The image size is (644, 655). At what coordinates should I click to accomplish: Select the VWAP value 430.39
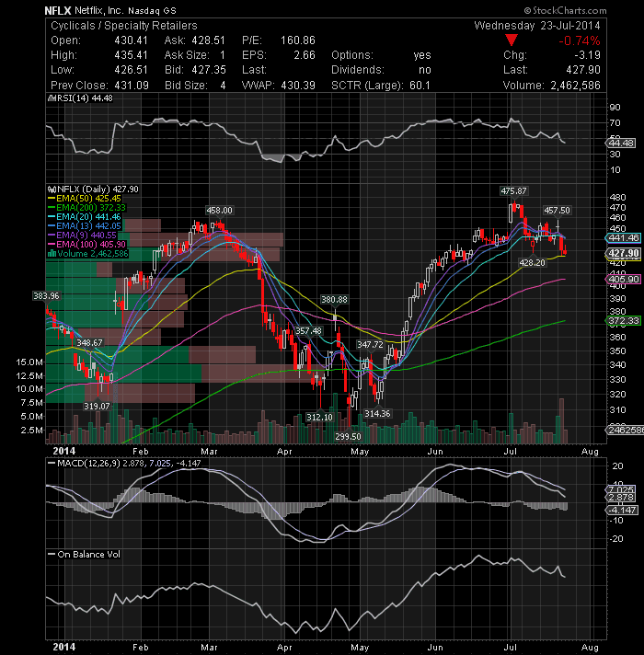tap(298, 86)
